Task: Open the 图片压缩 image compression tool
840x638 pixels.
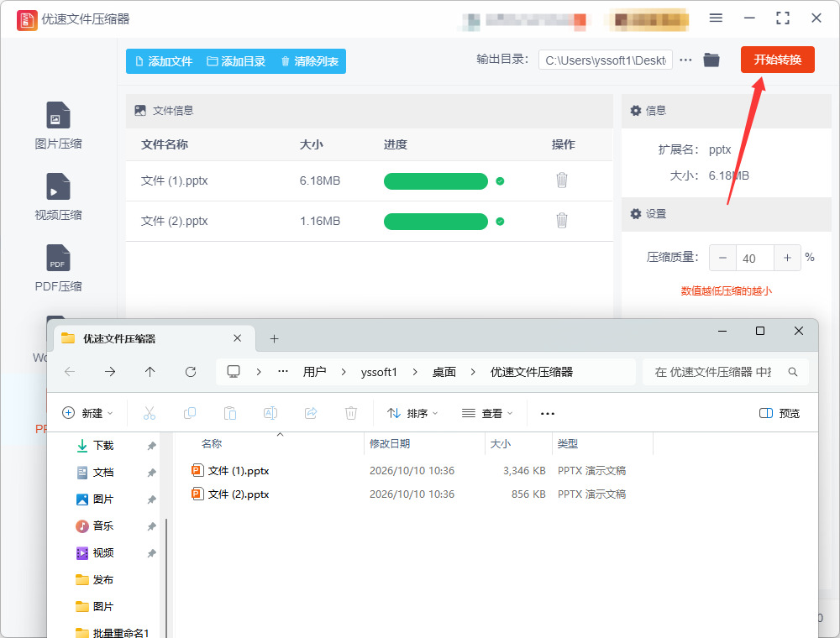Action: (x=58, y=126)
